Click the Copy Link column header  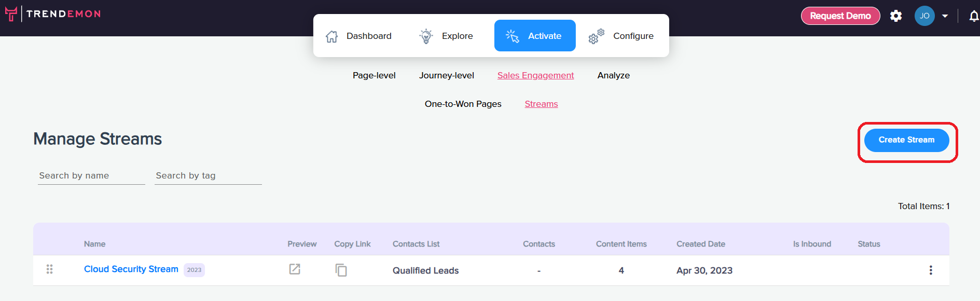[x=353, y=244]
